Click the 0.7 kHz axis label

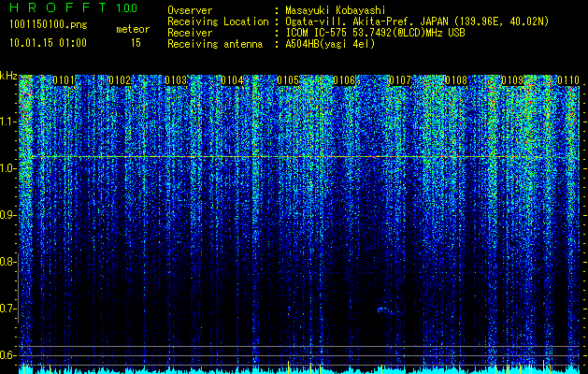click(8, 309)
